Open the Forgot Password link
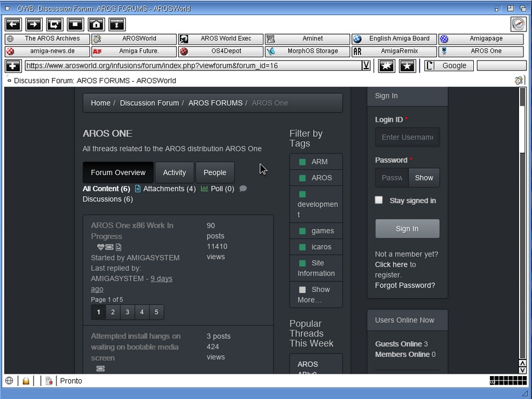This screenshot has height=399, width=532. click(405, 285)
